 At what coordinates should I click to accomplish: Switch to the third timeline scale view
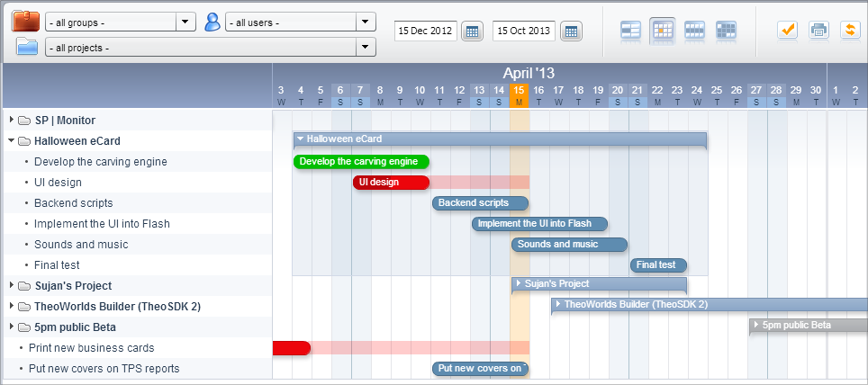tap(694, 30)
